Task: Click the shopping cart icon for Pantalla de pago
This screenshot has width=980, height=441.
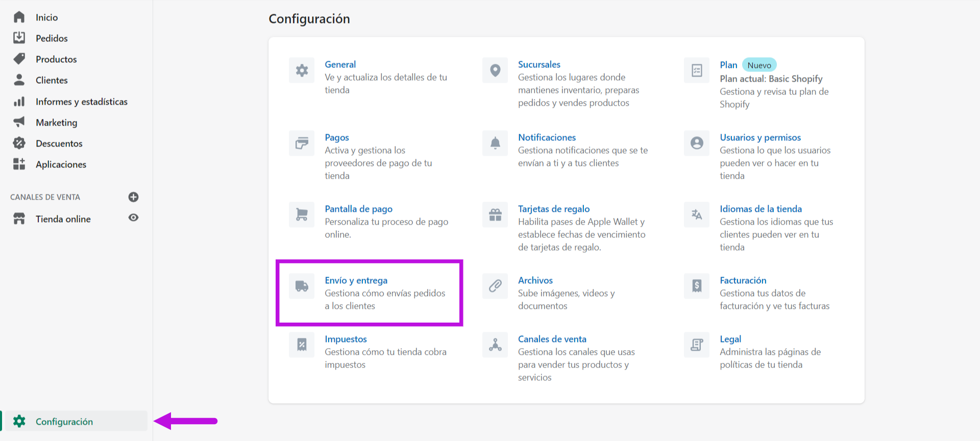Action: pyautogui.click(x=302, y=214)
